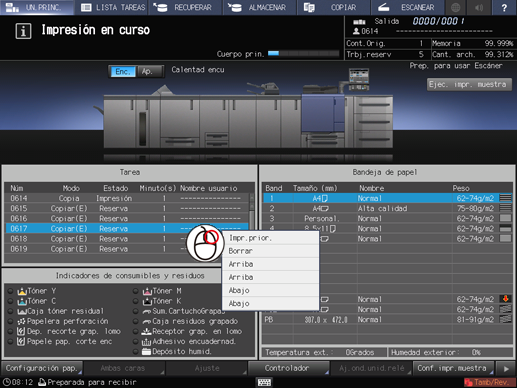Screen dimensions: 517x388
Task: Click tray 3 paper level icon
Action: [505, 218]
